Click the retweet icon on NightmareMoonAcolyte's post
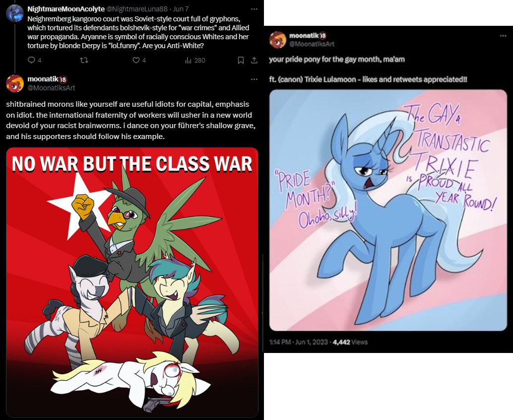 coord(84,60)
